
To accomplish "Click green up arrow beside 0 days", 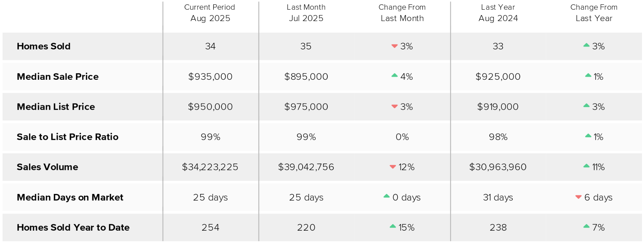I will 386,196.
